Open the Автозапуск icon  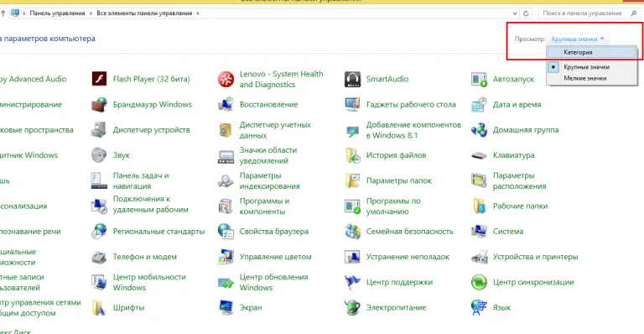click(x=479, y=79)
